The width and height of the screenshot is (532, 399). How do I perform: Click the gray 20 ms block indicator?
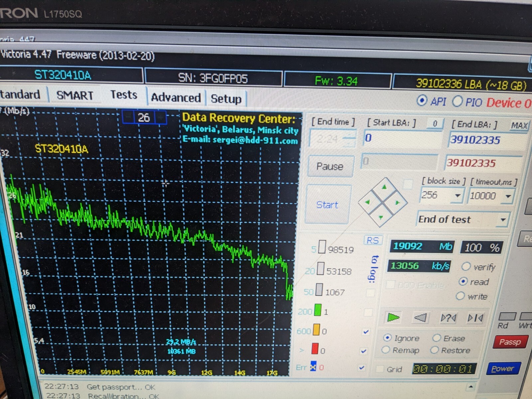(x=320, y=269)
